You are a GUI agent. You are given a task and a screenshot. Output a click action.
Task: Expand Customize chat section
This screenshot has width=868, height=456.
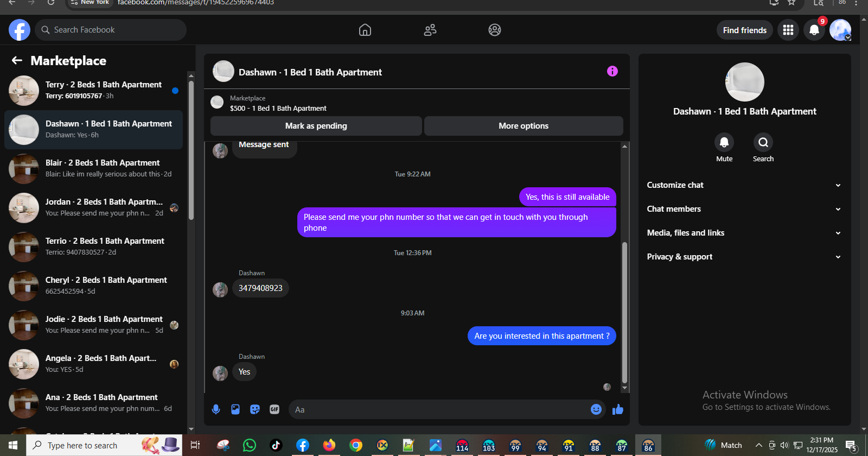[744, 185]
